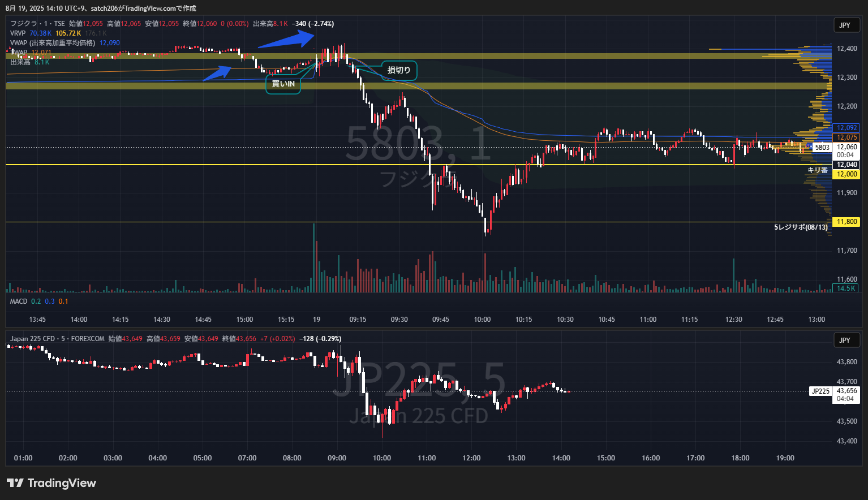Select the small lower blue arrow drawing
Image resolution: width=868 pixels, height=500 pixels.
point(217,74)
